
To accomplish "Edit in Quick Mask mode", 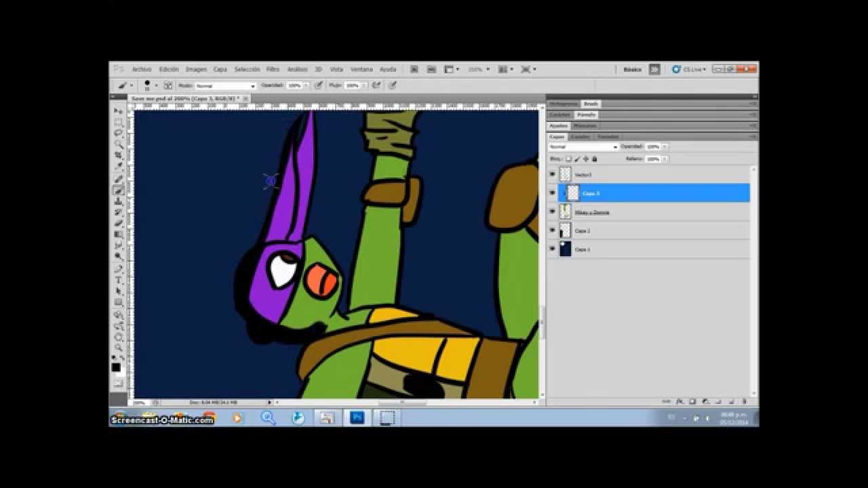I will tap(119, 383).
